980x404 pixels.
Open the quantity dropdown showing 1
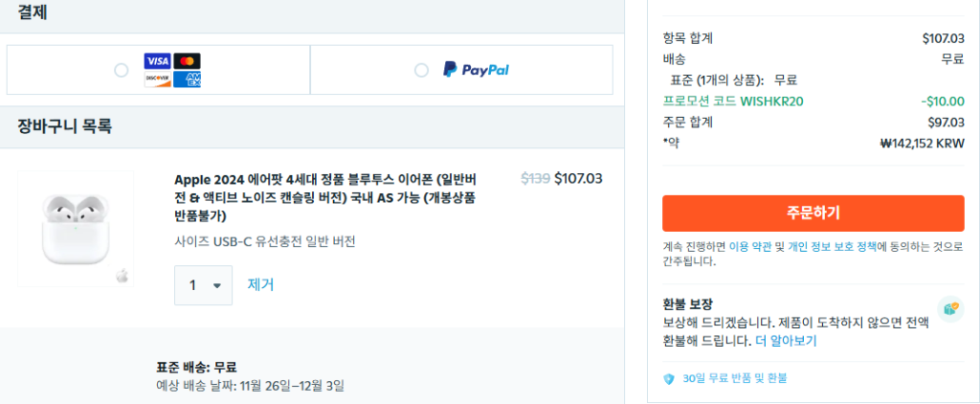pyautogui.click(x=203, y=285)
